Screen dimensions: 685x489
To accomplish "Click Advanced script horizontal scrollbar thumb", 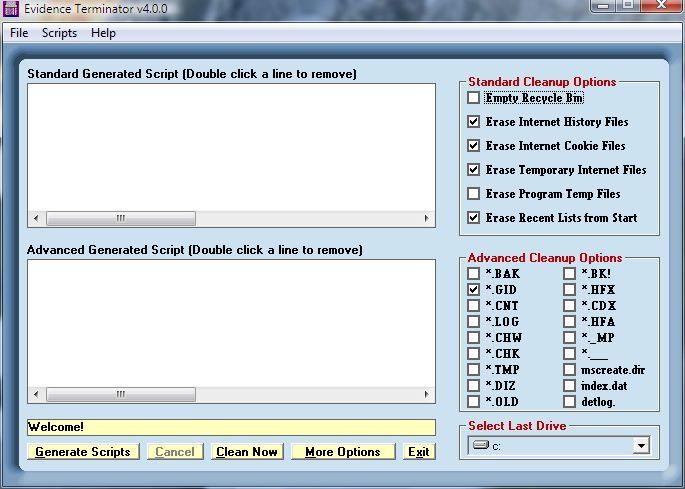I will 121,394.
